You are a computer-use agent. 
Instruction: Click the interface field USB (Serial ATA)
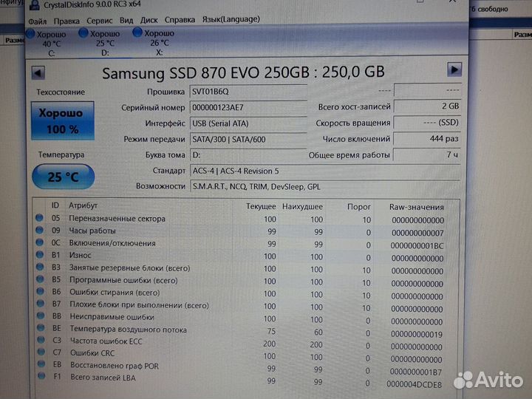tap(248, 123)
